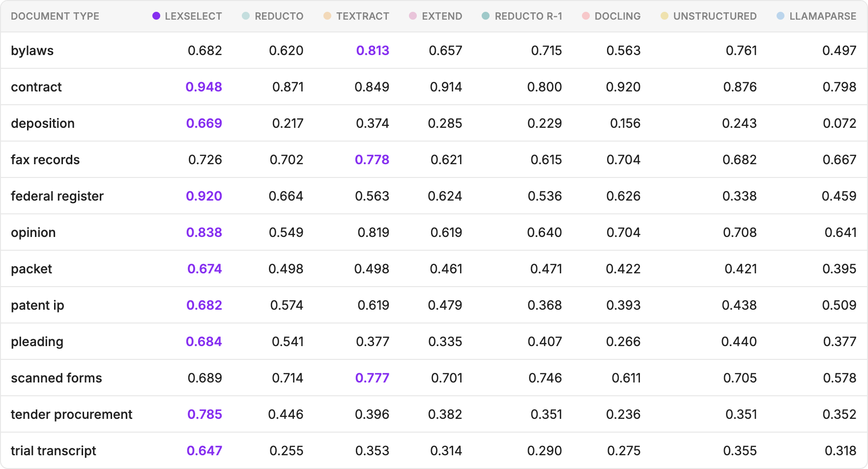Click the fax records row label
The width and height of the screenshot is (868, 469).
tap(45, 160)
